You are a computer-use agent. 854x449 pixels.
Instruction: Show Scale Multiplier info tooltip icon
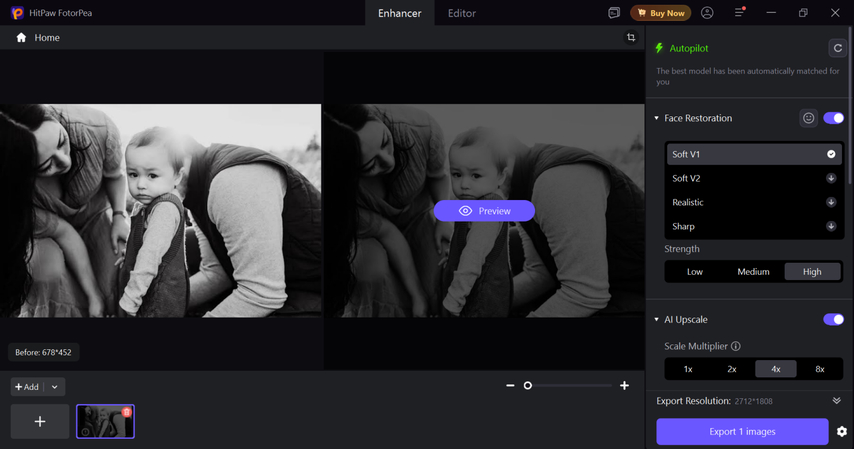[x=736, y=346]
